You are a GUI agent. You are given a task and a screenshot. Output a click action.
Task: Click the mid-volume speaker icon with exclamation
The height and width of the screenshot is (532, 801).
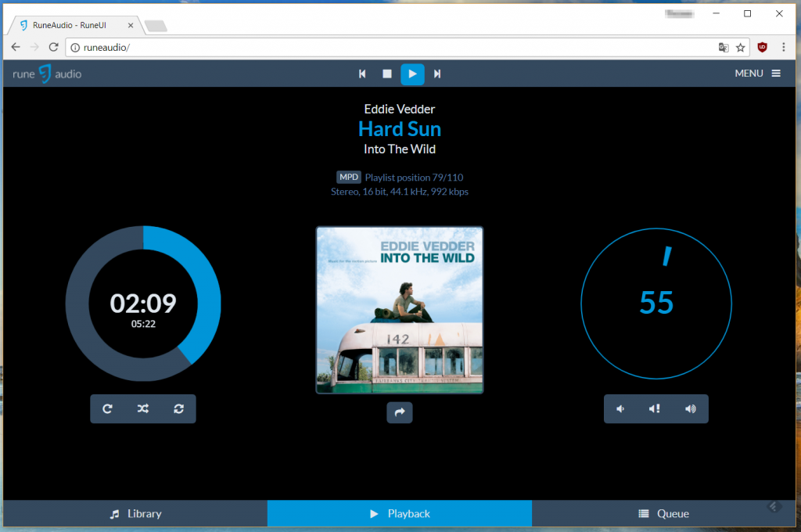click(x=656, y=408)
